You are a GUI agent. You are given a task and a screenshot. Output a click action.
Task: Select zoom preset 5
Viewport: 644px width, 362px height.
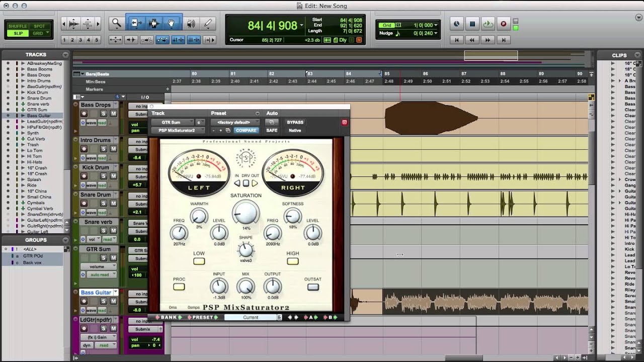click(x=97, y=40)
